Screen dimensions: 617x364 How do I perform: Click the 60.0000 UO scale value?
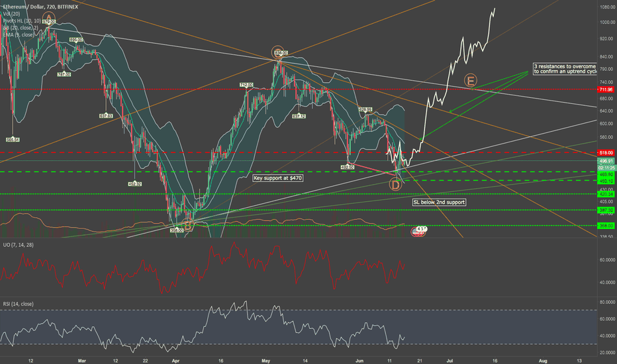(x=607, y=259)
